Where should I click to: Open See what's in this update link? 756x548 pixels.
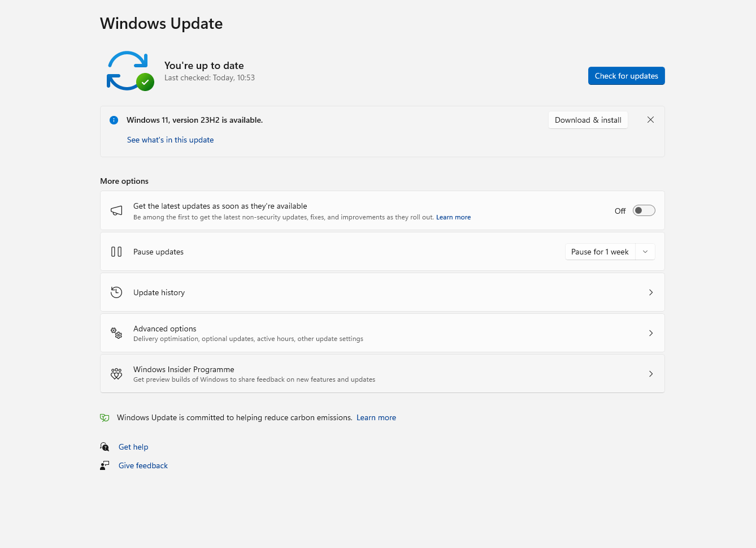[x=170, y=140]
